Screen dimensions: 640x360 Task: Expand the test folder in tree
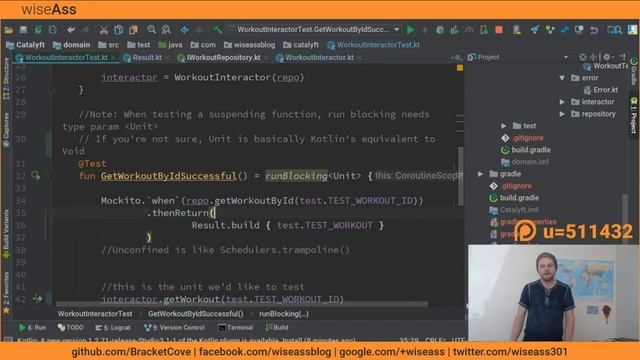pos(504,126)
